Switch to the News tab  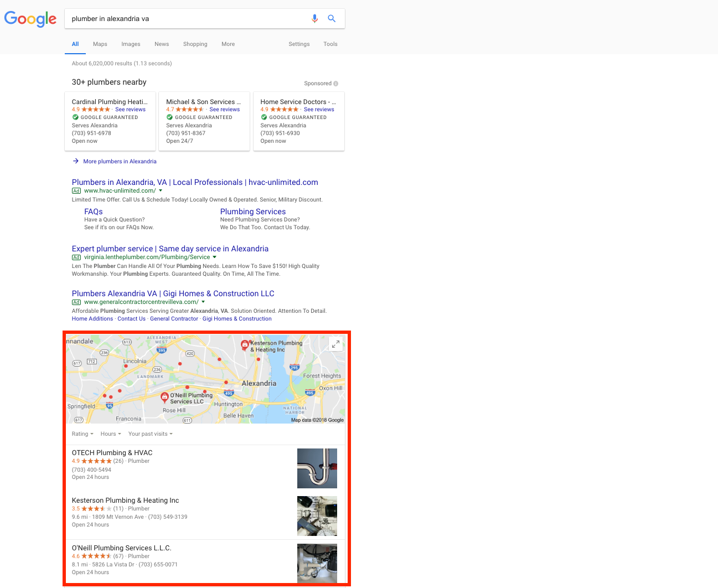[x=162, y=44]
